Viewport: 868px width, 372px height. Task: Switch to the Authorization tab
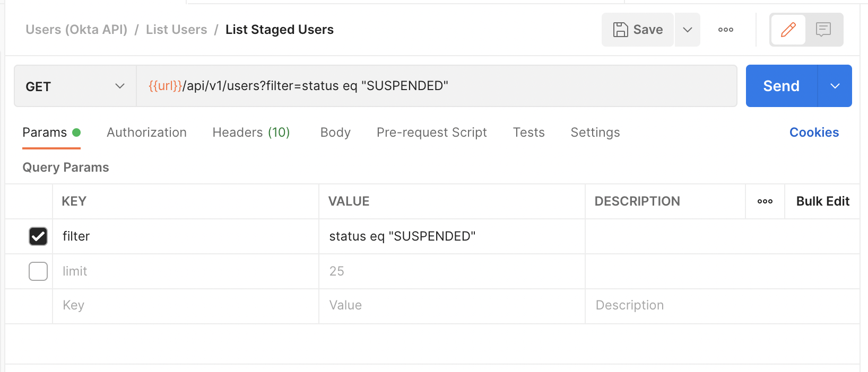tap(146, 132)
